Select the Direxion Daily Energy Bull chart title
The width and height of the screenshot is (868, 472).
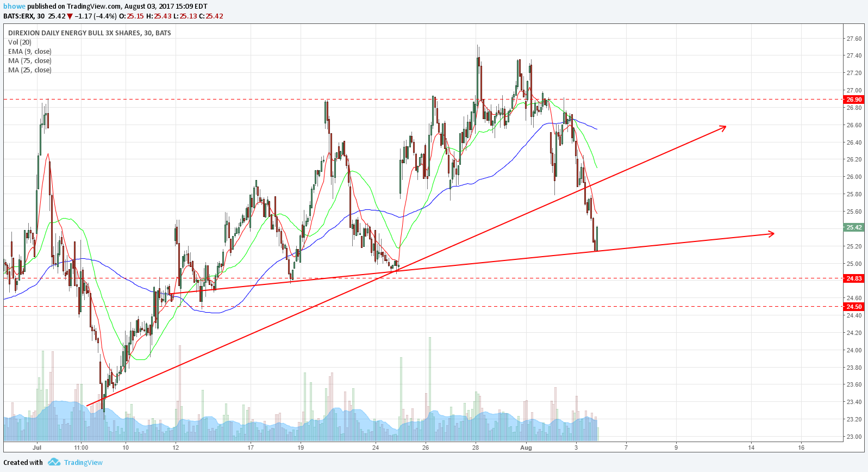pyautogui.click(x=90, y=33)
